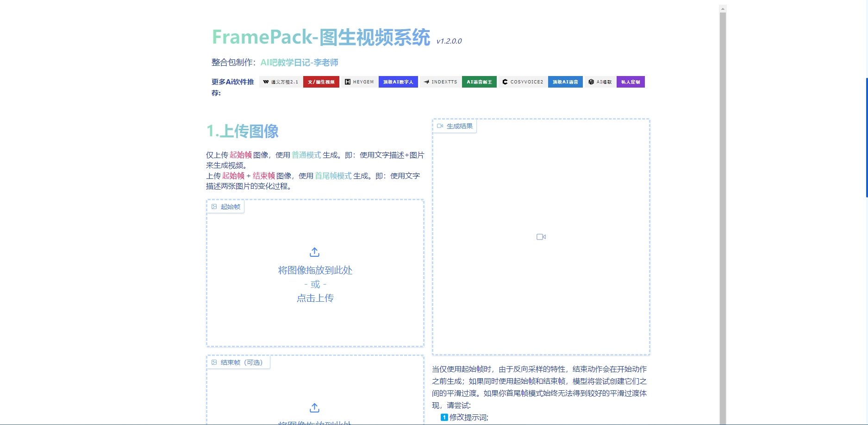Click the H logo on the HEYGEM badge
This screenshot has height=425, width=868.
(x=348, y=82)
